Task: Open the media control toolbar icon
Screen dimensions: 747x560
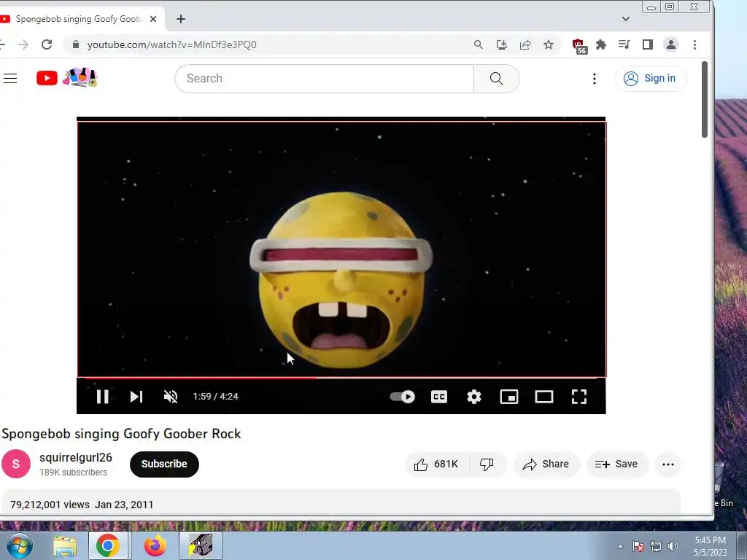Action: click(x=624, y=44)
